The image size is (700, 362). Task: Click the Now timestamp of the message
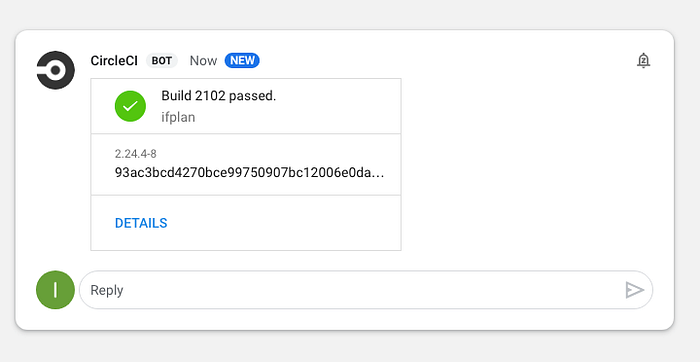203,61
